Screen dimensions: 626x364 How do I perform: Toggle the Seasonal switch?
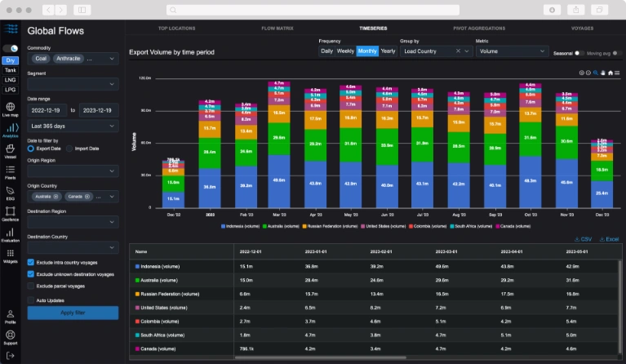(579, 53)
